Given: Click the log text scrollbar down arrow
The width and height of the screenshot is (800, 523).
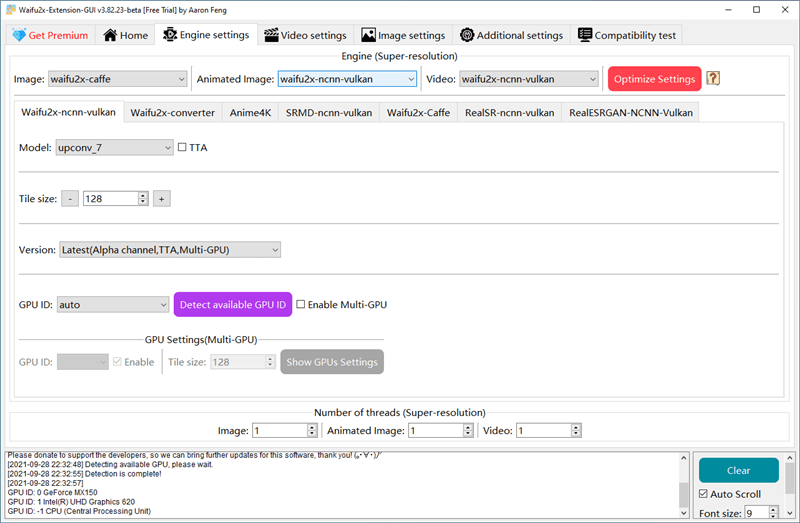Looking at the screenshot, I should pos(684,512).
